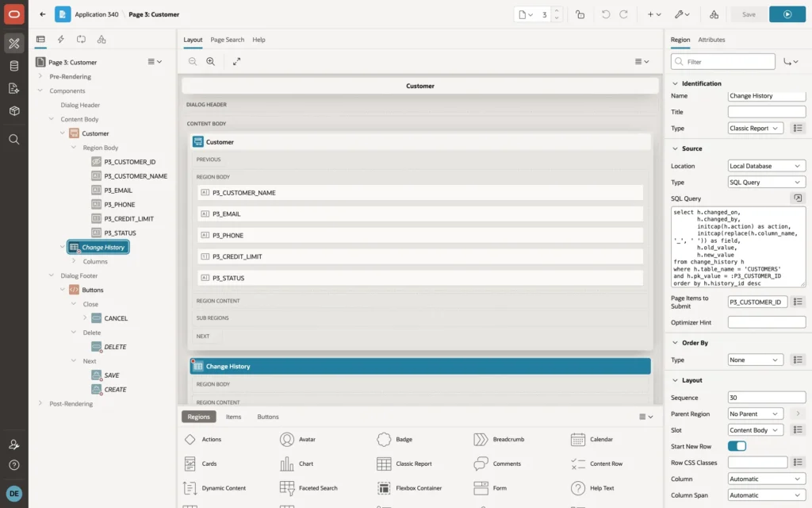
Task: Zoom out the layout view
Action: point(193,61)
